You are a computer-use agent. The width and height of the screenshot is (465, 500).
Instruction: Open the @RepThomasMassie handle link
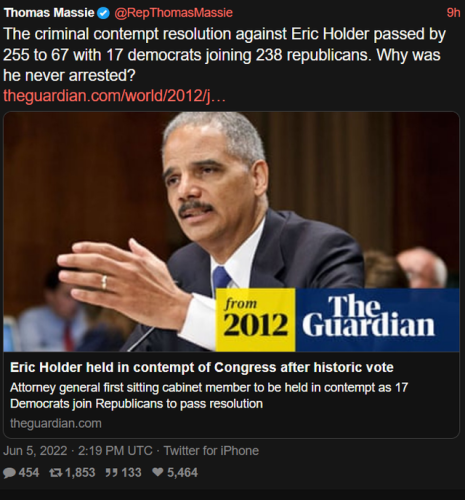(x=173, y=13)
